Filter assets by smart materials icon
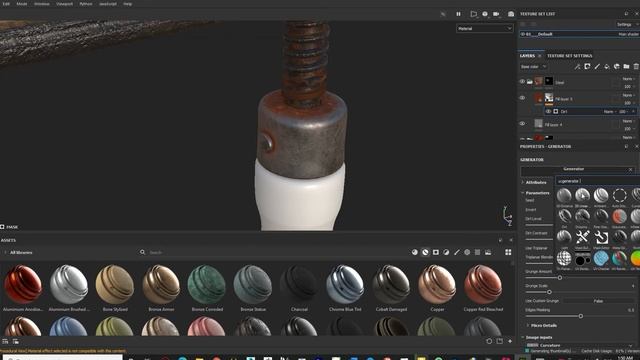The height and width of the screenshot is (360, 640). pyautogui.click(x=425, y=252)
